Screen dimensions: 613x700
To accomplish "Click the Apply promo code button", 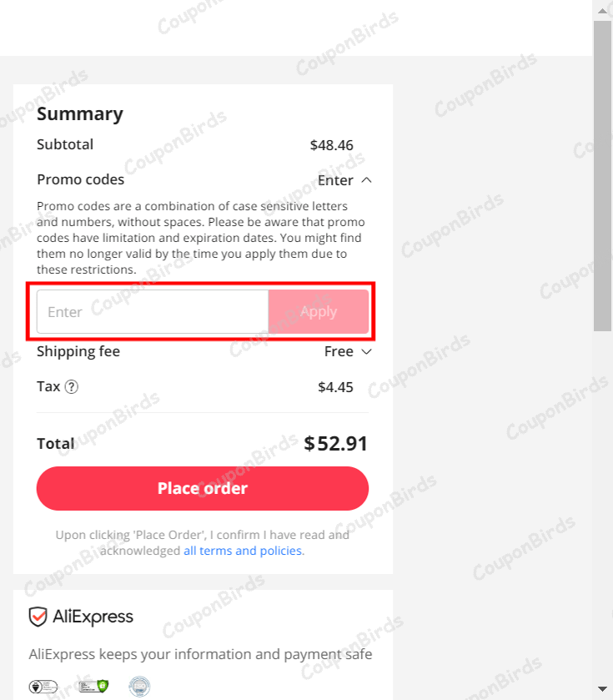I will [x=318, y=311].
